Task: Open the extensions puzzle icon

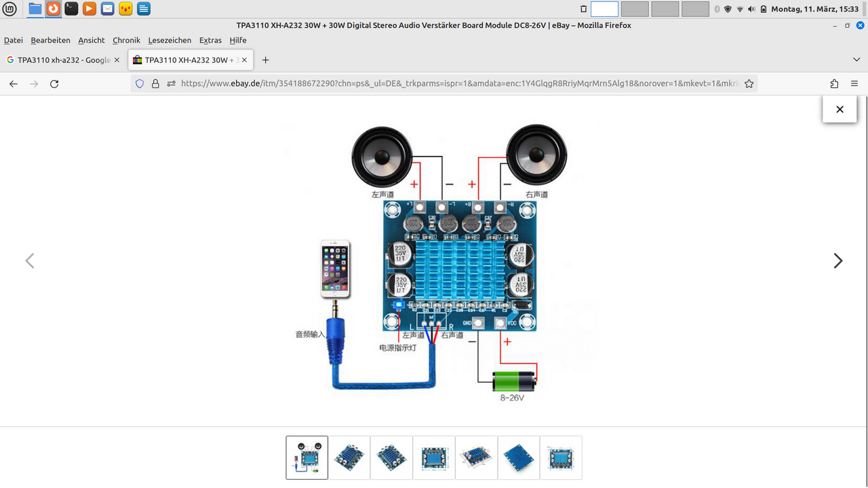Action: pyautogui.click(x=834, y=83)
